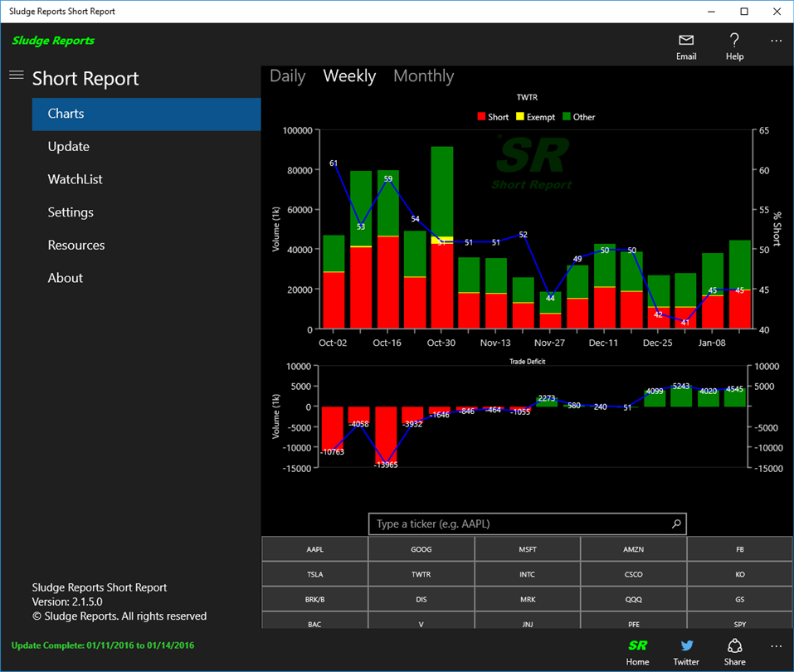794x672 pixels.
Task: Choose the V ticker button
Action: click(x=421, y=621)
